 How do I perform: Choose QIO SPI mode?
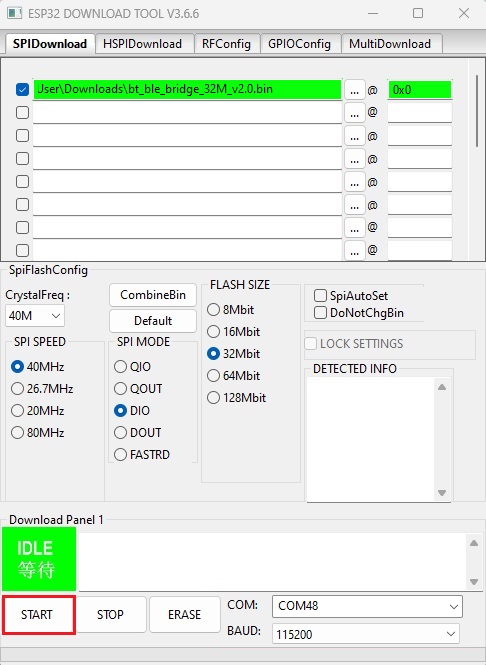[132, 366]
